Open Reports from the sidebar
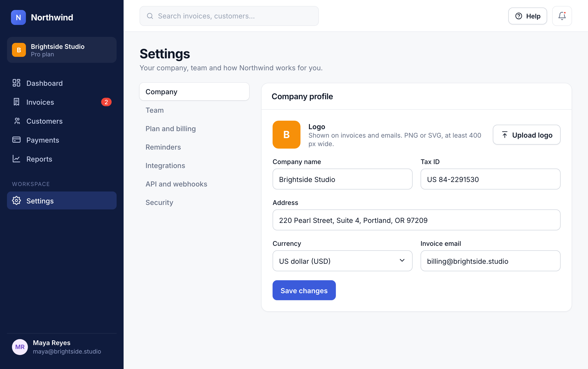Image resolution: width=588 pixels, height=369 pixels. (62, 159)
